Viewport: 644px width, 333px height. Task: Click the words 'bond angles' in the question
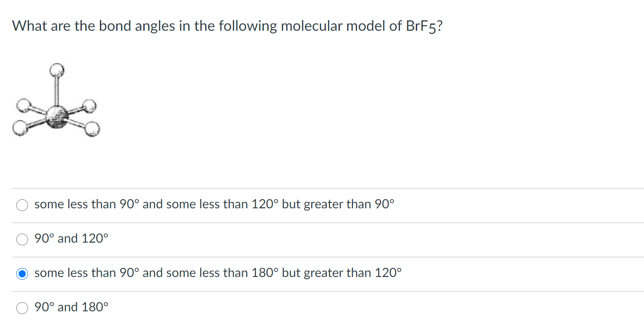[x=137, y=26]
